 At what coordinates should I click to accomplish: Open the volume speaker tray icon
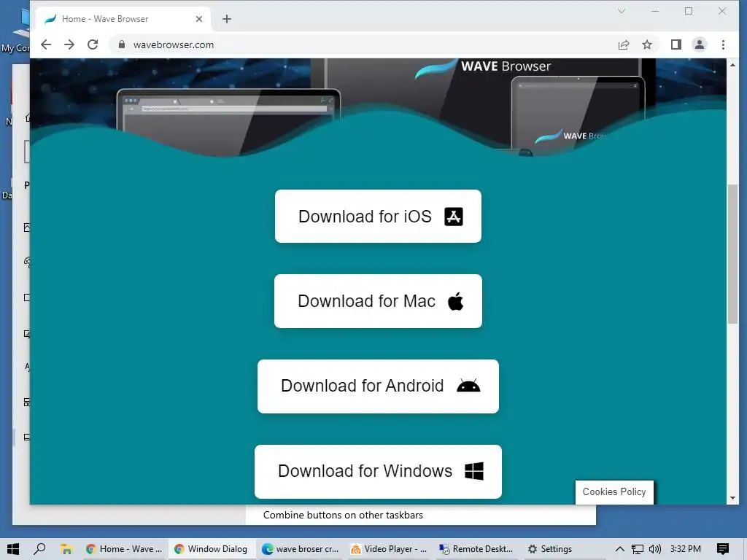(655, 549)
